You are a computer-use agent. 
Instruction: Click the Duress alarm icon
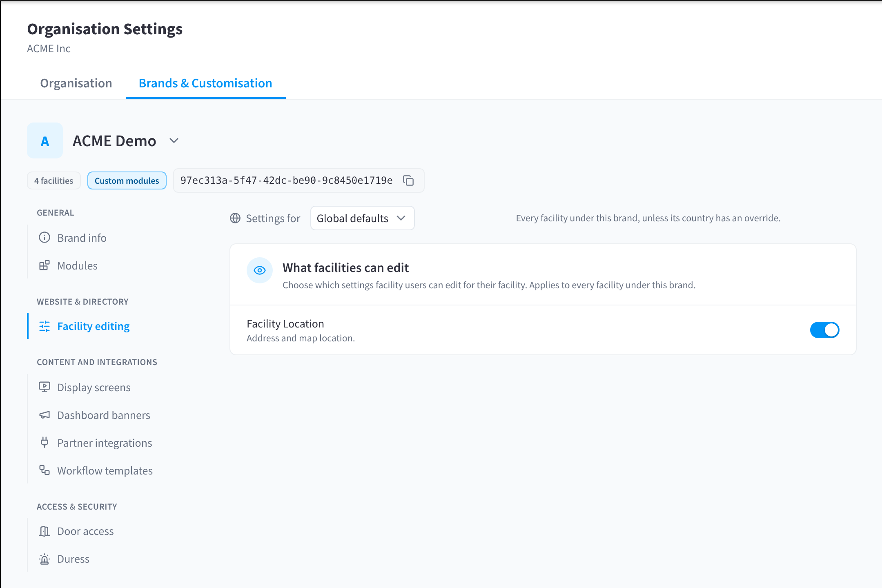point(45,559)
